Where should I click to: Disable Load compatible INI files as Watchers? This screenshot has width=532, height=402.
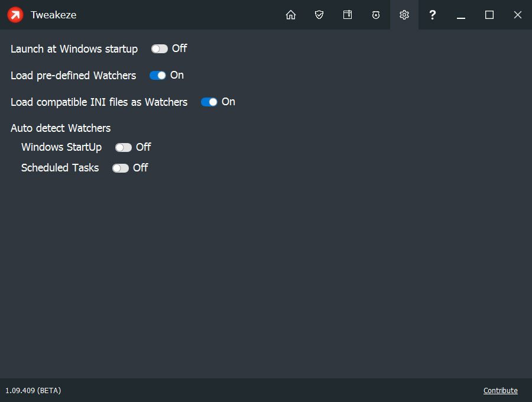[x=209, y=102]
